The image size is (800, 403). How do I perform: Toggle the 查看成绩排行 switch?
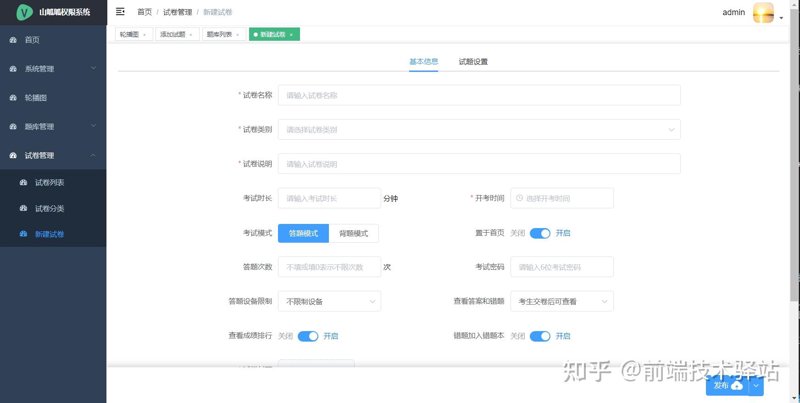(x=308, y=336)
